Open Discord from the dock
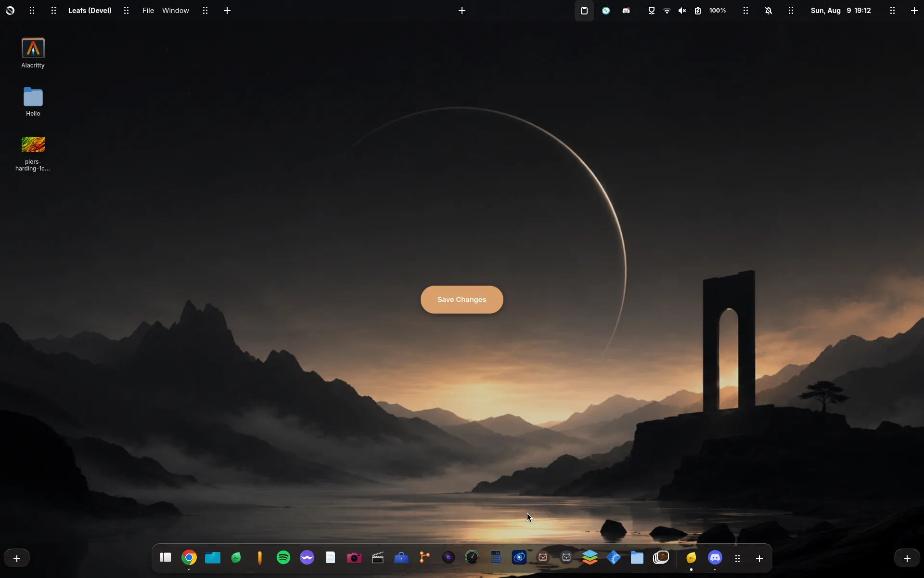Screen dimensions: 924x578 click(x=715, y=558)
